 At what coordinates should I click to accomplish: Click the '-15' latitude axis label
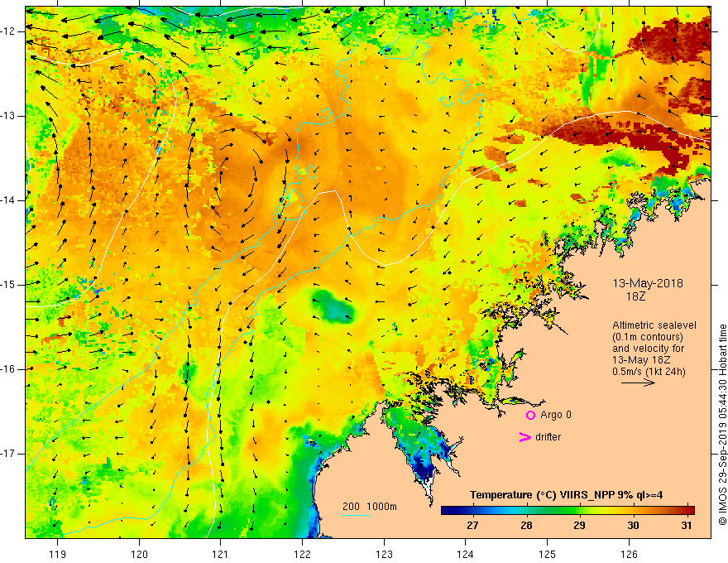(x=10, y=285)
